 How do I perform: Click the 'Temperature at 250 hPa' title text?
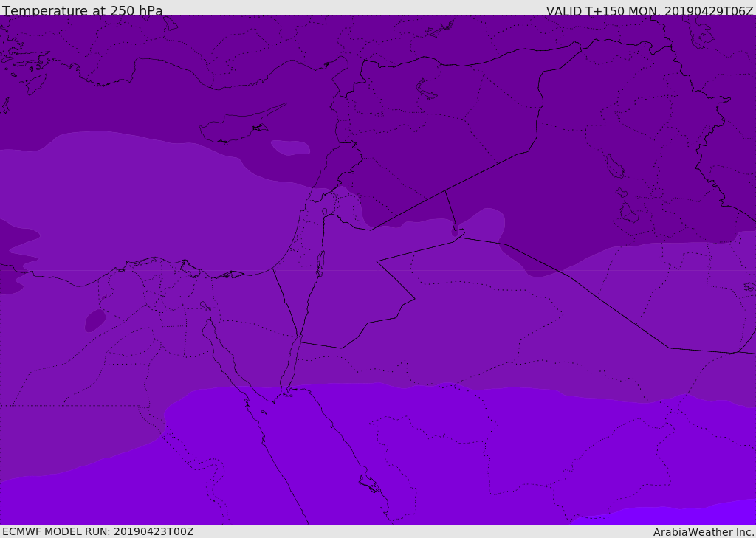coord(83,10)
